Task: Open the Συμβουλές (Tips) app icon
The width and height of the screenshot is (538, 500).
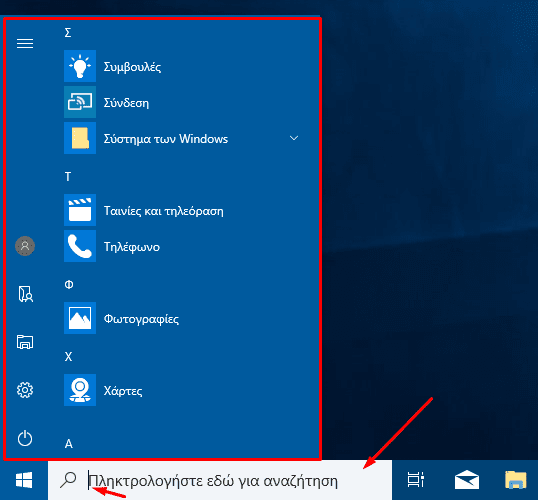Action: coord(80,66)
